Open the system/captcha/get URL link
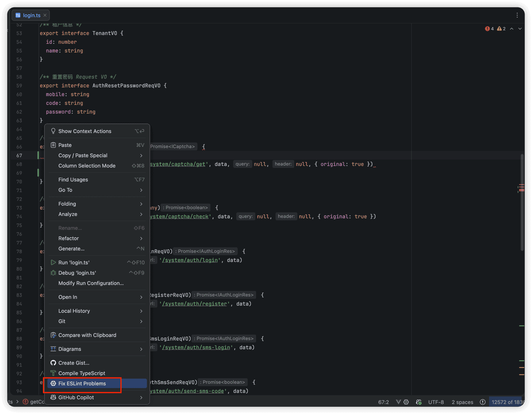 (177, 164)
